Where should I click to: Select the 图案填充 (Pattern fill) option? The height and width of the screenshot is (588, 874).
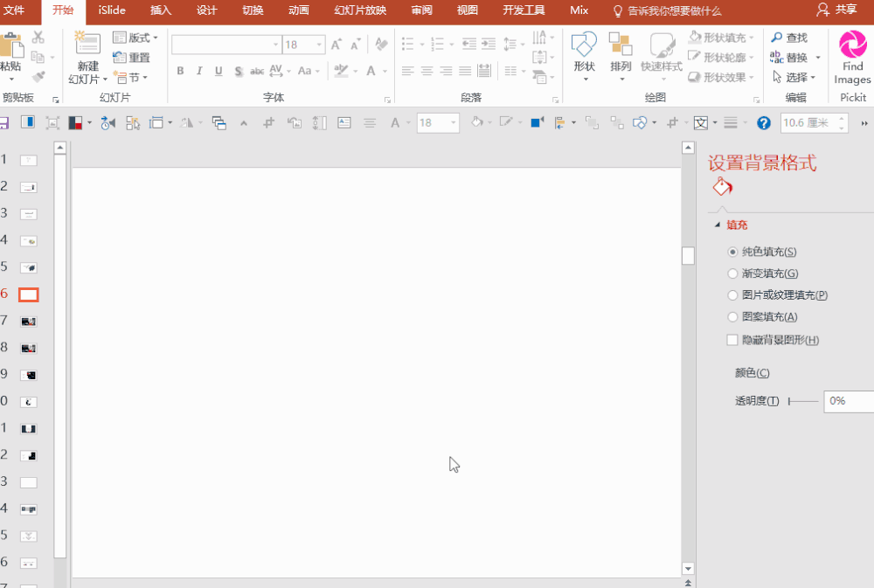click(733, 317)
